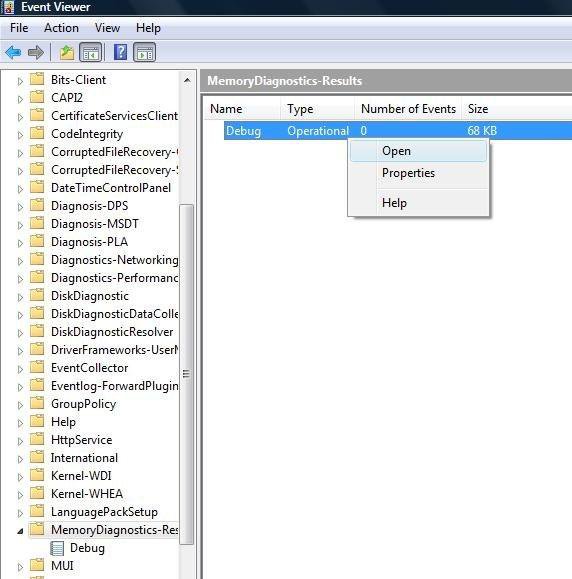Expand the LanguagePackSetup tree node

(20, 513)
